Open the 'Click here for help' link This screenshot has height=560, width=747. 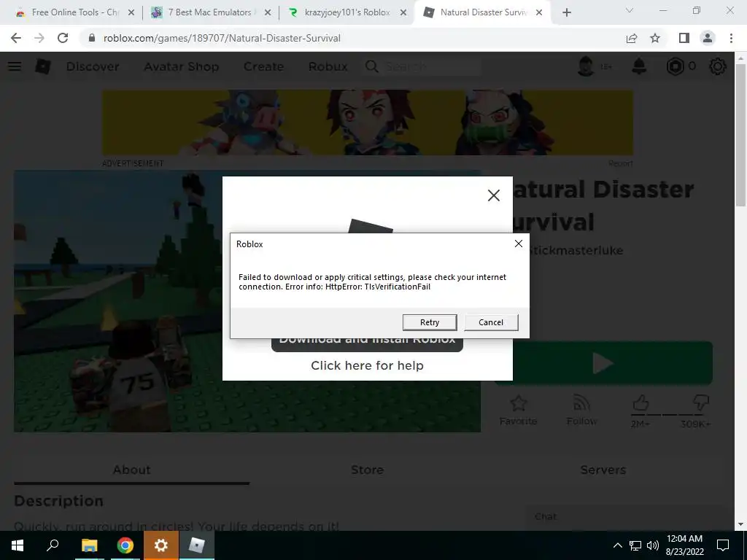tap(367, 365)
